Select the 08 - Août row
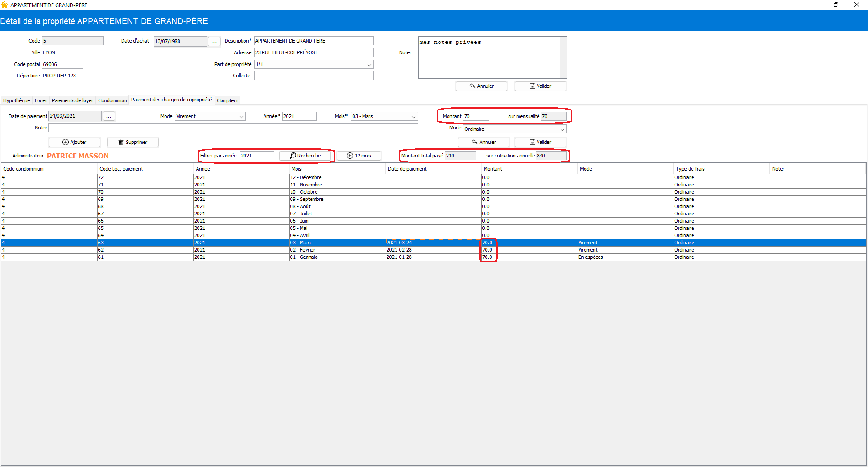The width and height of the screenshot is (868, 467). click(434, 206)
